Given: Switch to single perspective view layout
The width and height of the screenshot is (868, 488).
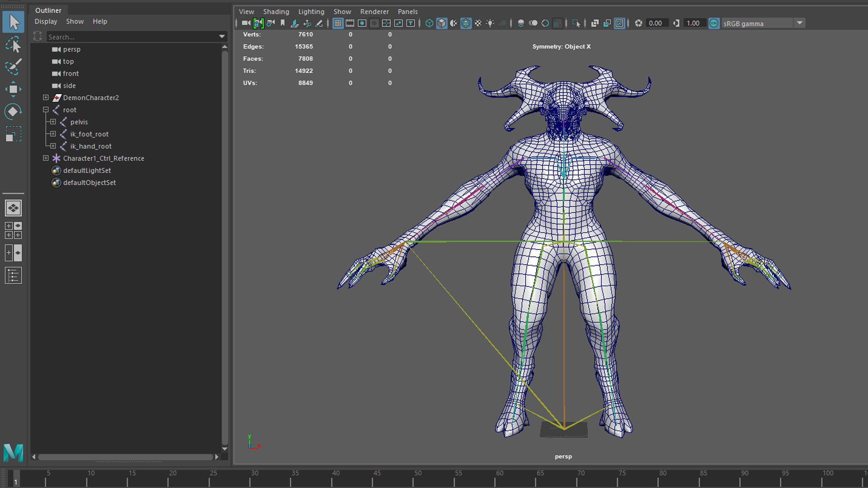Looking at the screenshot, I should coord(14,208).
